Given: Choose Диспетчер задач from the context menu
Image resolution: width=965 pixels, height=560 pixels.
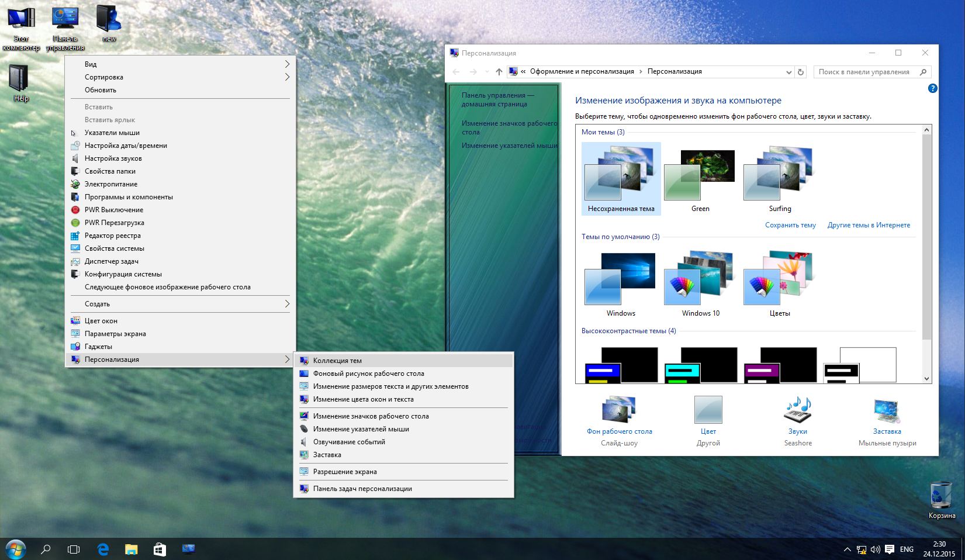Looking at the screenshot, I should pyautogui.click(x=112, y=261).
